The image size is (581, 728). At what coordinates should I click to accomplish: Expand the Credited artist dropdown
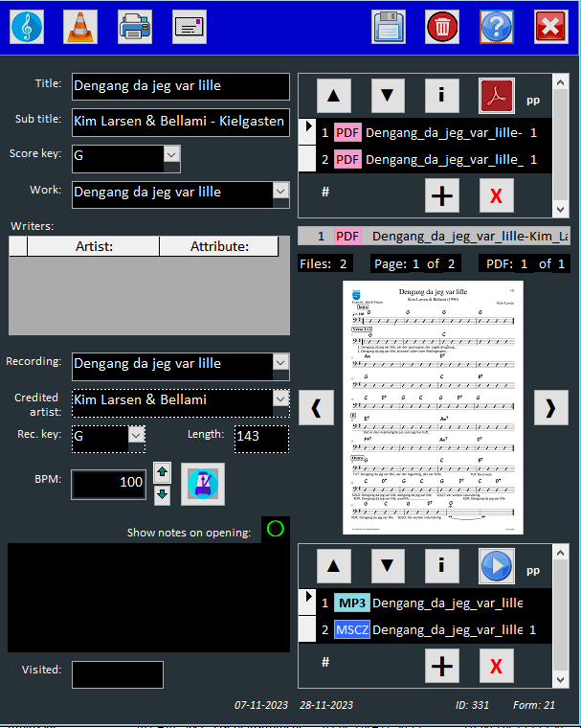(280, 397)
